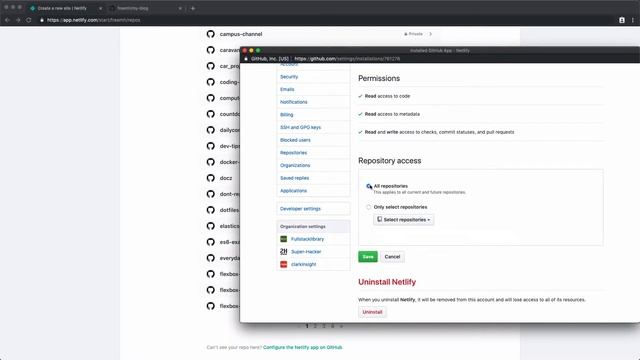Open clarkinsight organization settings

[304, 264]
